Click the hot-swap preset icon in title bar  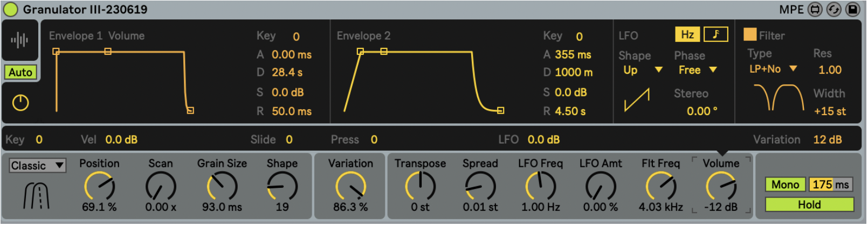click(x=833, y=10)
